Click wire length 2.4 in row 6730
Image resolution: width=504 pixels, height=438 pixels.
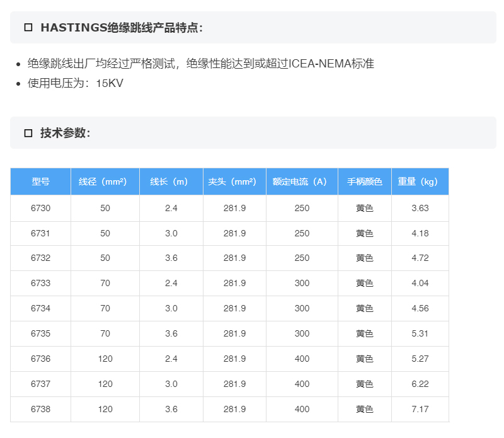[x=171, y=208]
